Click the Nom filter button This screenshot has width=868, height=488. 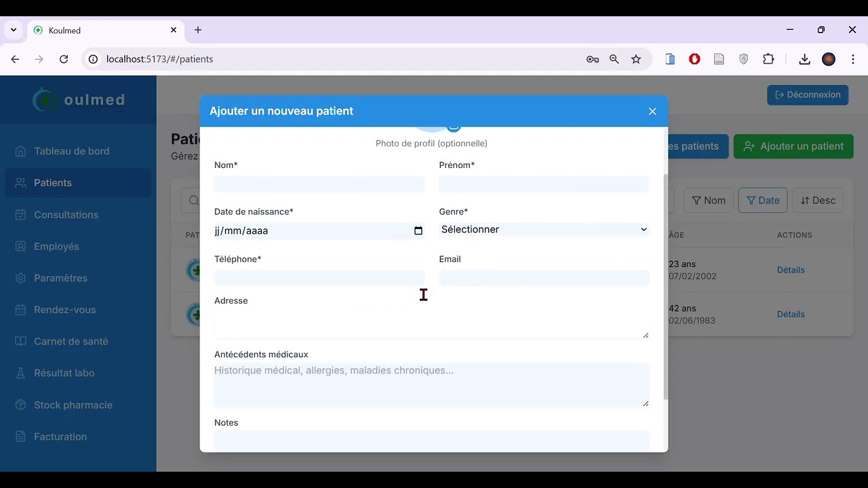pos(709,201)
